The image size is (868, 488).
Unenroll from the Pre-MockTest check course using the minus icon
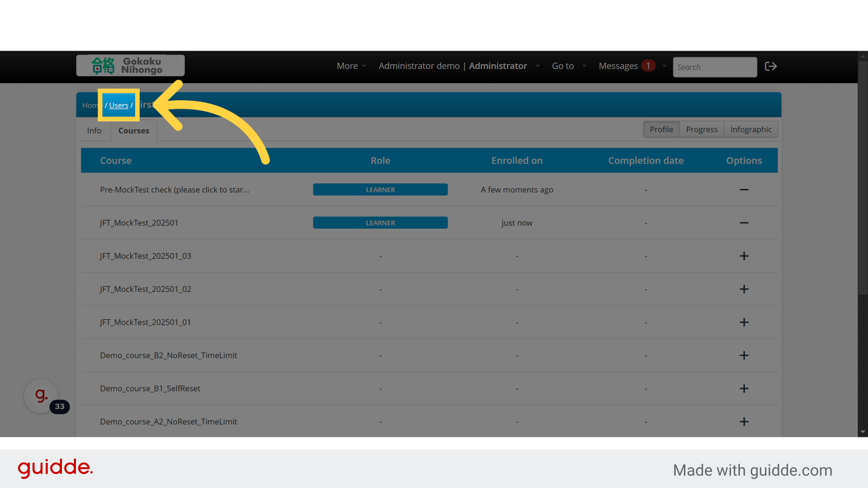click(744, 190)
